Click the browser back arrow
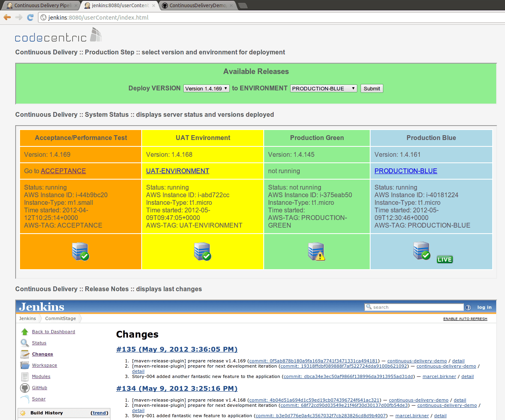The width and height of the screenshot is (505, 420). pos(7,17)
